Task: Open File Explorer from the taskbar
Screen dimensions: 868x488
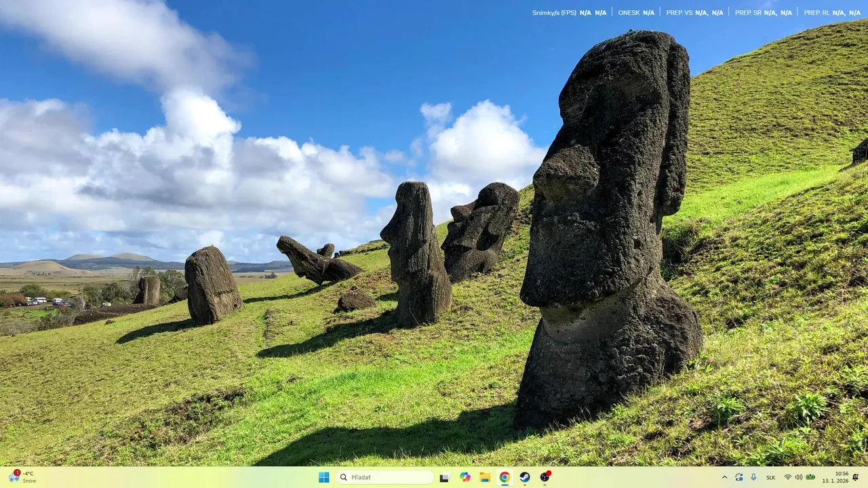Action: point(485,477)
